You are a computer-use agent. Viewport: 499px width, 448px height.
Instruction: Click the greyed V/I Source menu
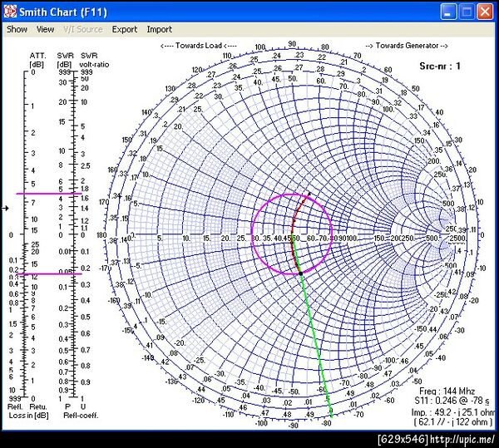(82, 29)
